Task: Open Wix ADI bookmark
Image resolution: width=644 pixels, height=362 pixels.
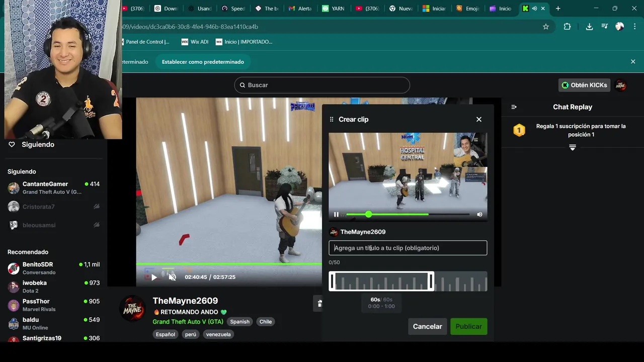Action: pyautogui.click(x=195, y=42)
